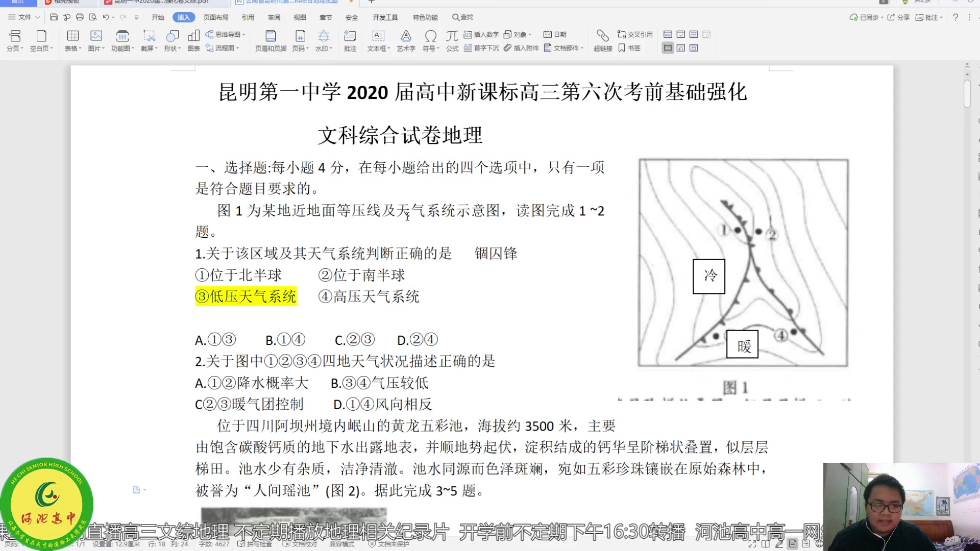Start a screen capture with 截屏
Image resolution: width=980 pixels, height=551 pixels.
pos(149,41)
